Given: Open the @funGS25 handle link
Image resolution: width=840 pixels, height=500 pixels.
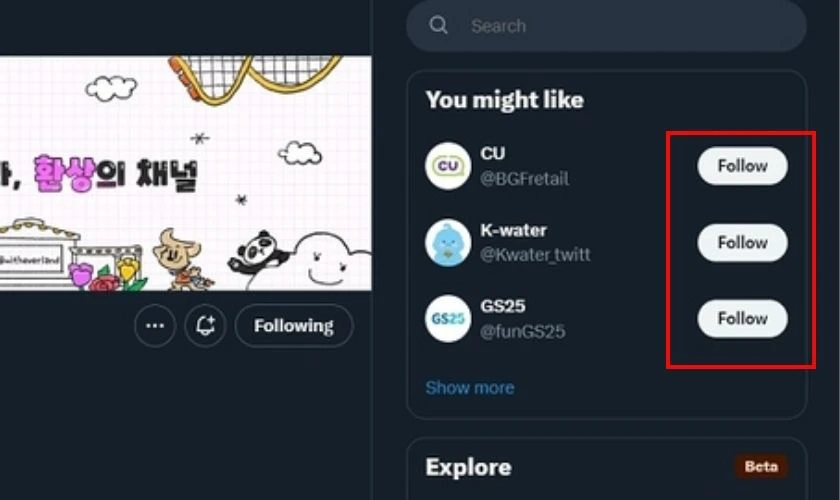Looking at the screenshot, I should (x=522, y=331).
